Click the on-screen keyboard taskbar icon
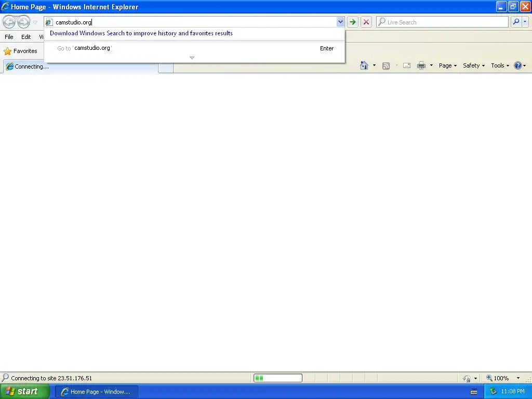Viewport: 532px width, 399px height. [x=474, y=392]
